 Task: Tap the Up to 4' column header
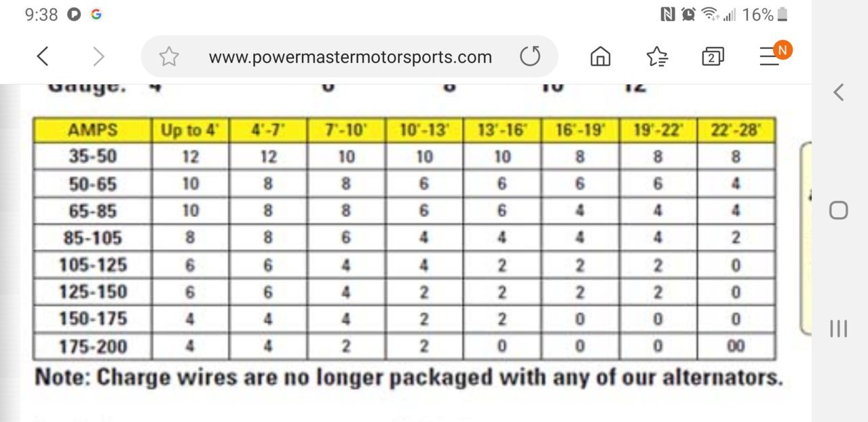point(191,130)
